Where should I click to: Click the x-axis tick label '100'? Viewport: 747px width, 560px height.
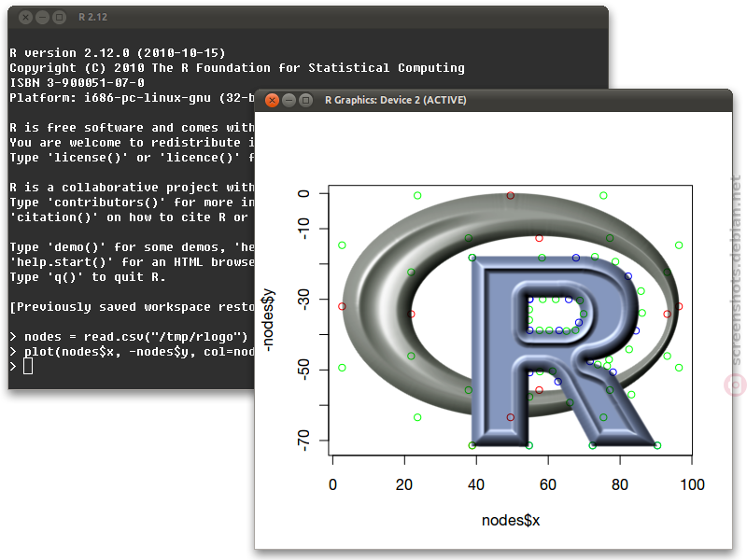692,484
